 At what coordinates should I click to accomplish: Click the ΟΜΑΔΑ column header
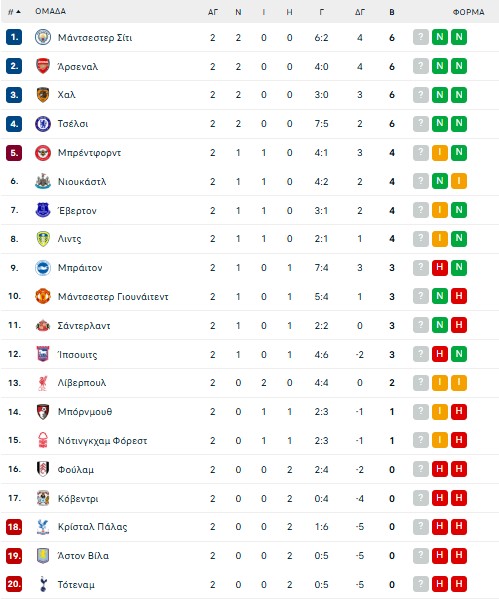(x=50, y=11)
